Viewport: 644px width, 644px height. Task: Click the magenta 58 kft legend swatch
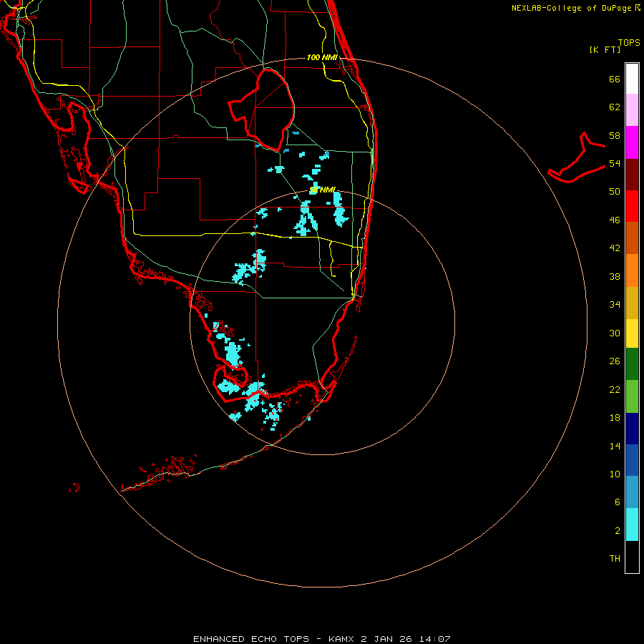coord(632,142)
